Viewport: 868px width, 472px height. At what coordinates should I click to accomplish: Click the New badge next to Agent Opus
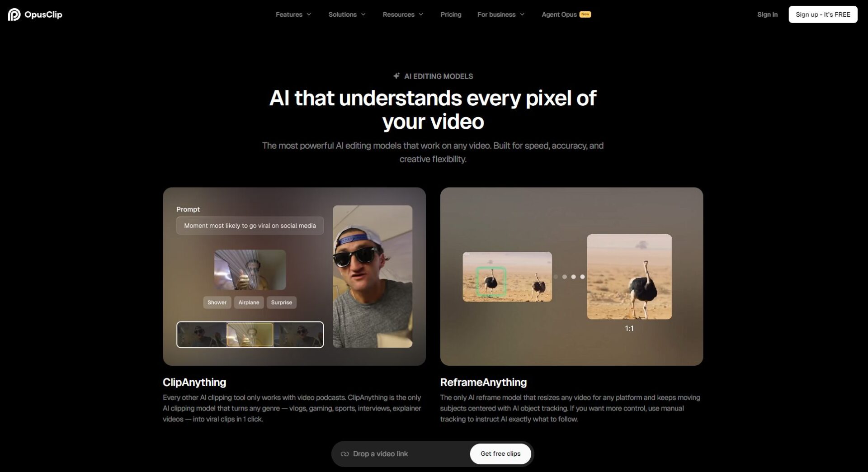(585, 14)
